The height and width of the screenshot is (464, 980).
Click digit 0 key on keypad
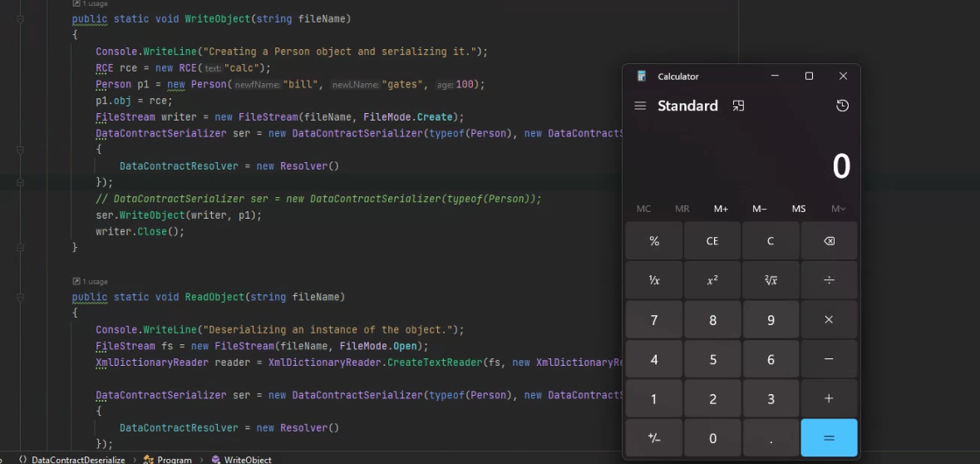(712, 438)
